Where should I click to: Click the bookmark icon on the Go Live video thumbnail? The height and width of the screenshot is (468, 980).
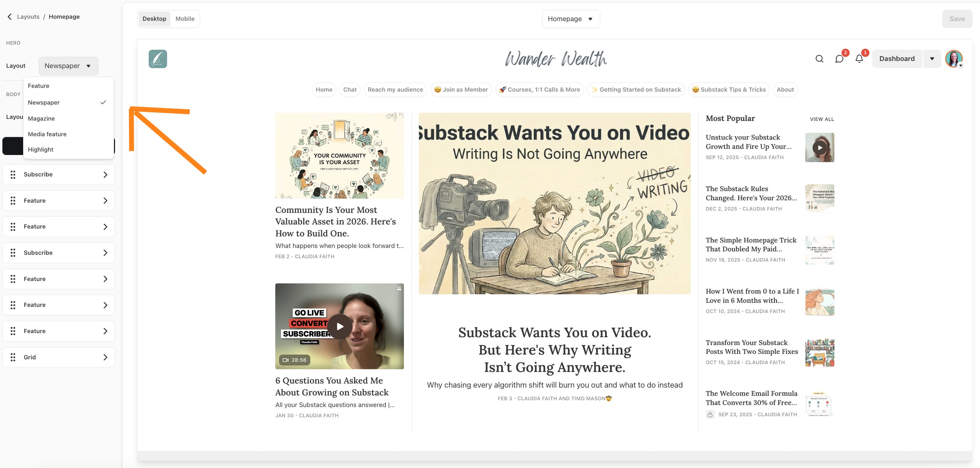coord(399,288)
